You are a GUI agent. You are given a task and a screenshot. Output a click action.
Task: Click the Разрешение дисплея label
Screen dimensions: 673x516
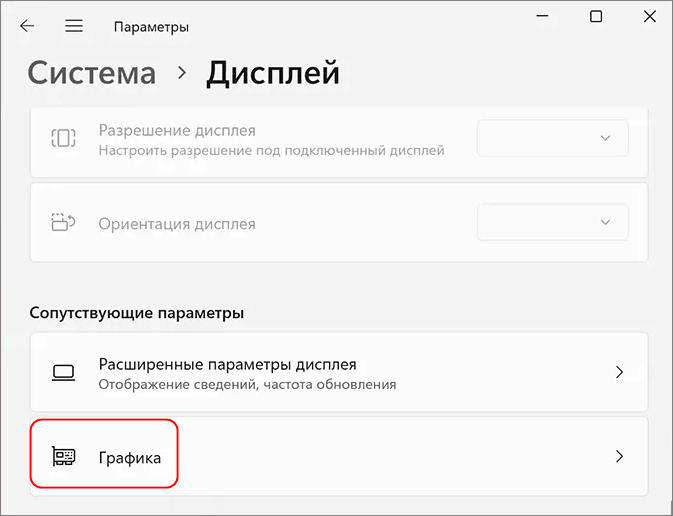[177, 130]
